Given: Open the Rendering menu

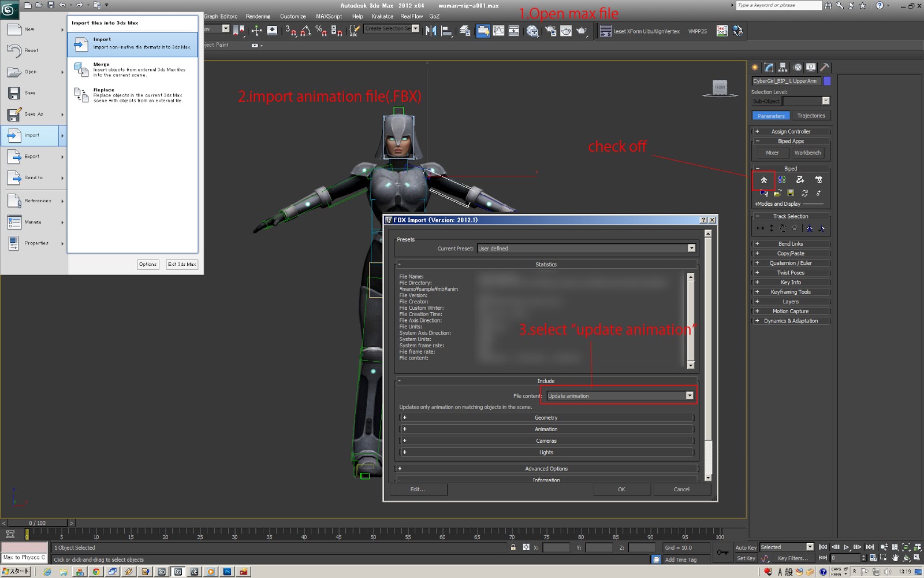Looking at the screenshot, I should (x=258, y=16).
